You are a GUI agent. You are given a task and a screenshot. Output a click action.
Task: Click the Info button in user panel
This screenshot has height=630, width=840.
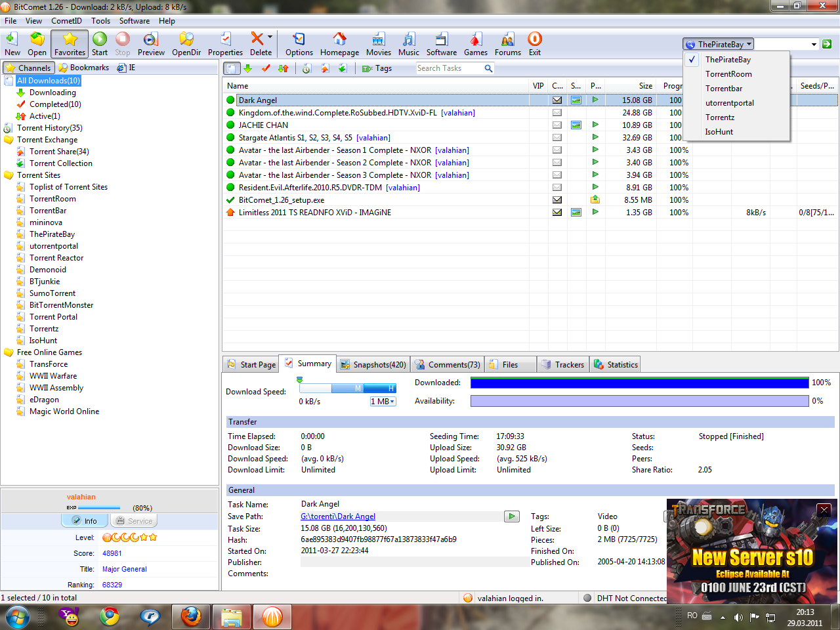click(x=85, y=521)
